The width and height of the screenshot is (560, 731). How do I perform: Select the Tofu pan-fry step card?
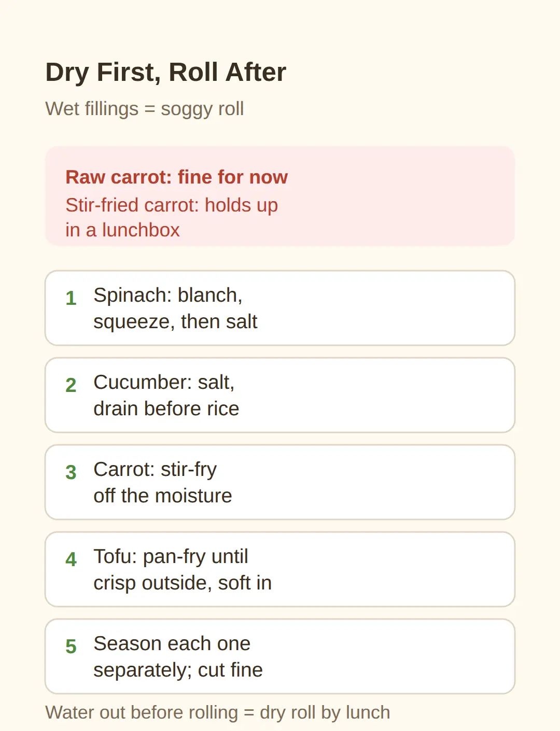point(280,569)
